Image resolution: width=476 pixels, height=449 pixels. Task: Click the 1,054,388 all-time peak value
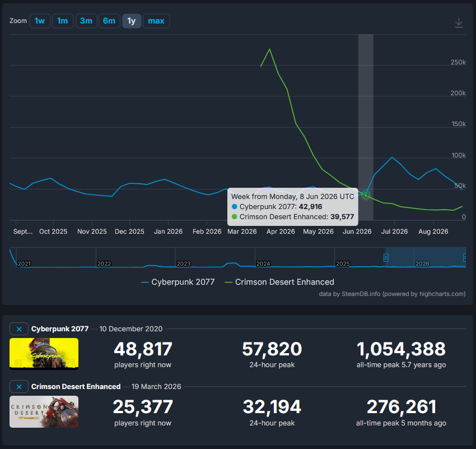coord(401,349)
